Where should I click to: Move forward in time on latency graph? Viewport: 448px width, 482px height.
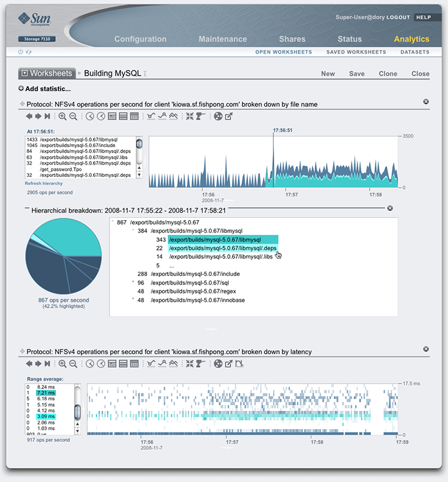point(38,363)
